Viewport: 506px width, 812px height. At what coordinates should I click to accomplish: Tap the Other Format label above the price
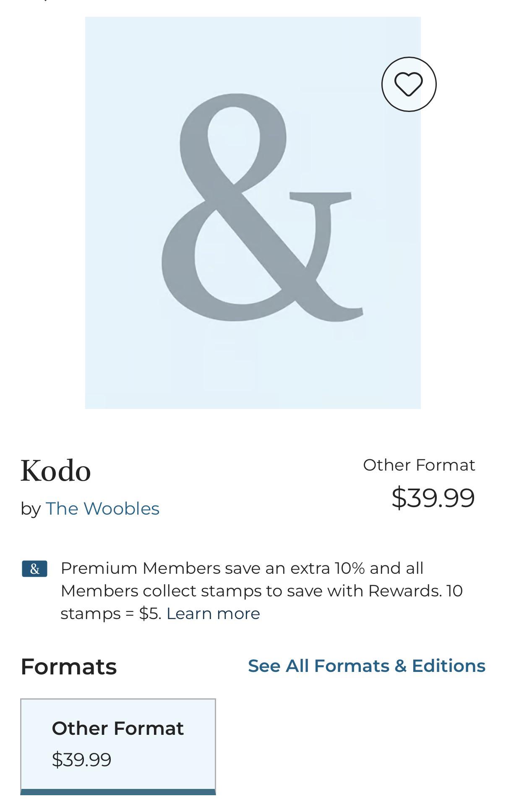tap(419, 465)
